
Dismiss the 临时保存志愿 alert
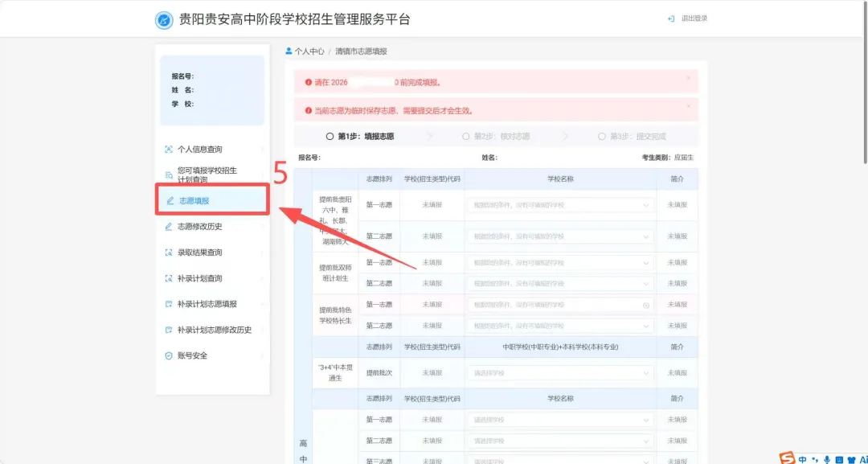(689, 105)
